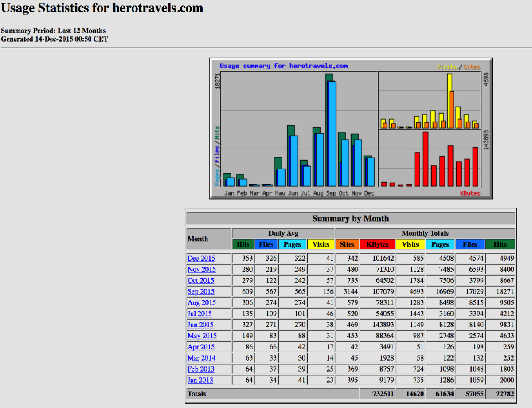The image size is (532, 408).
Task: Click the orange Sites column header
Action: 347,244
